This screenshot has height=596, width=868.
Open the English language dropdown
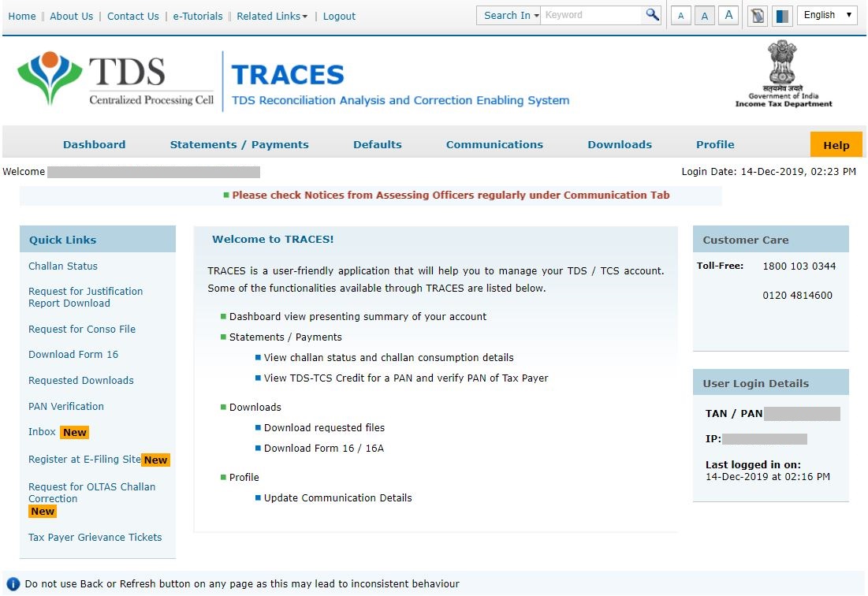pyautogui.click(x=827, y=15)
